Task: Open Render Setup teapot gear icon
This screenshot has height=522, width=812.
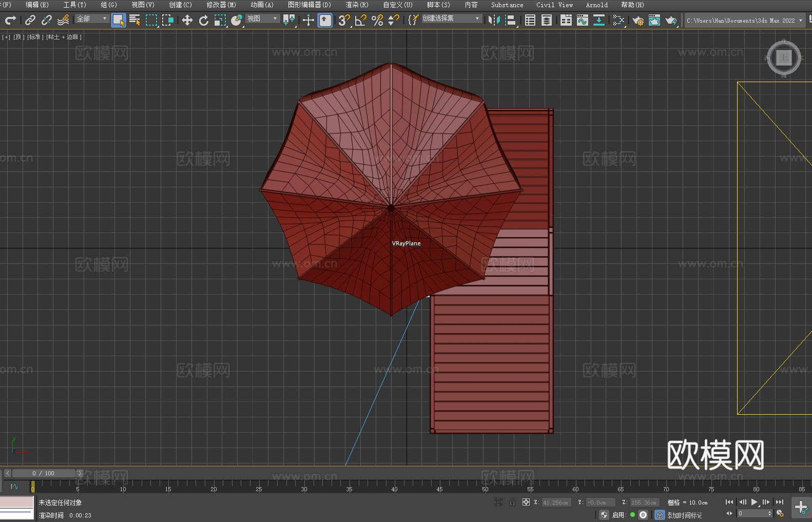Action: (x=638, y=20)
